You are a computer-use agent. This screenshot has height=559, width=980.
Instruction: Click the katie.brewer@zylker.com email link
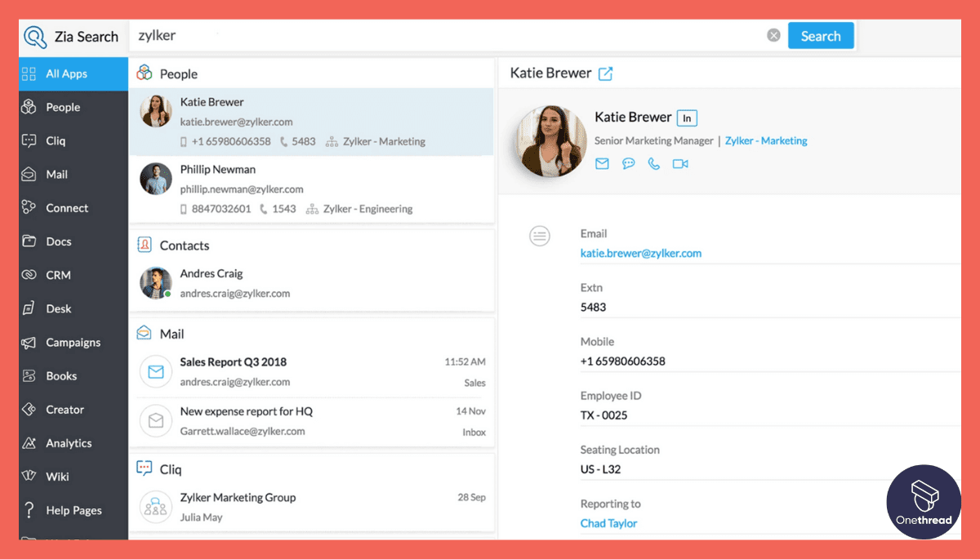point(640,253)
